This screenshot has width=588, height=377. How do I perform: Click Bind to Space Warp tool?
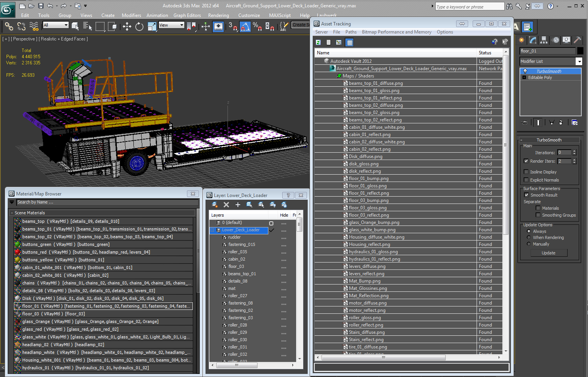click(34, 26)
